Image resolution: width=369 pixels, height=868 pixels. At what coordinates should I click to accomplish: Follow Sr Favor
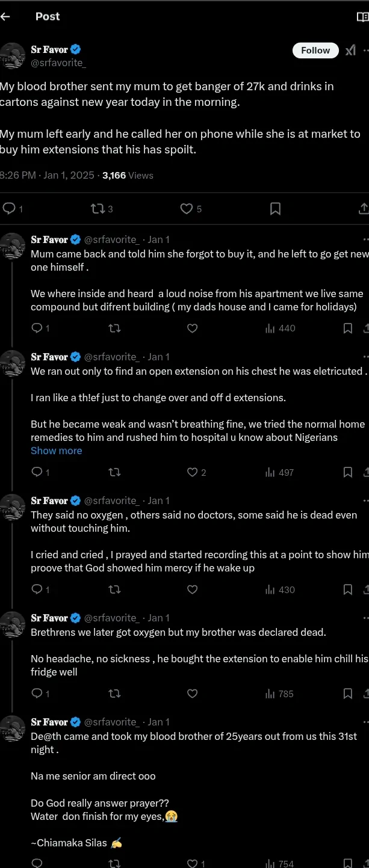(315, 51)
